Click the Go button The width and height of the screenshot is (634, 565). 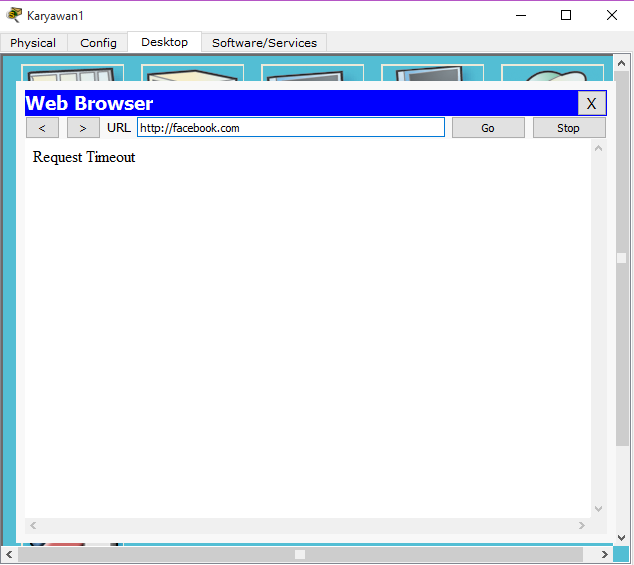[488, 128]
